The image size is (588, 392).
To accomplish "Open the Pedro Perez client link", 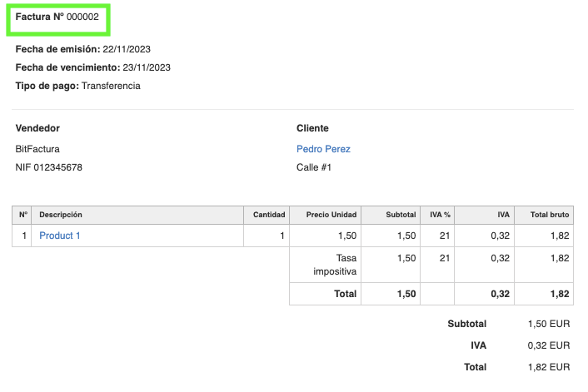I will point(323,149).
